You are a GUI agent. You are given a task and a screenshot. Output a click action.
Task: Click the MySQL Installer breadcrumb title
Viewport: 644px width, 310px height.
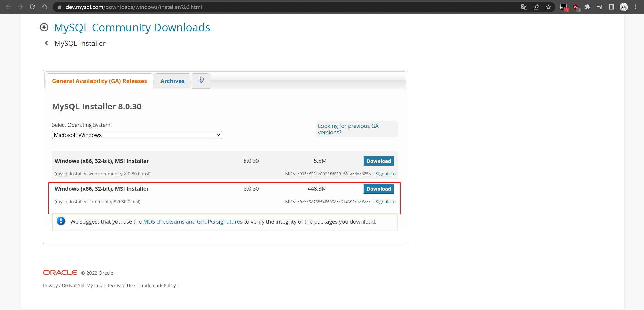[80, 43]
